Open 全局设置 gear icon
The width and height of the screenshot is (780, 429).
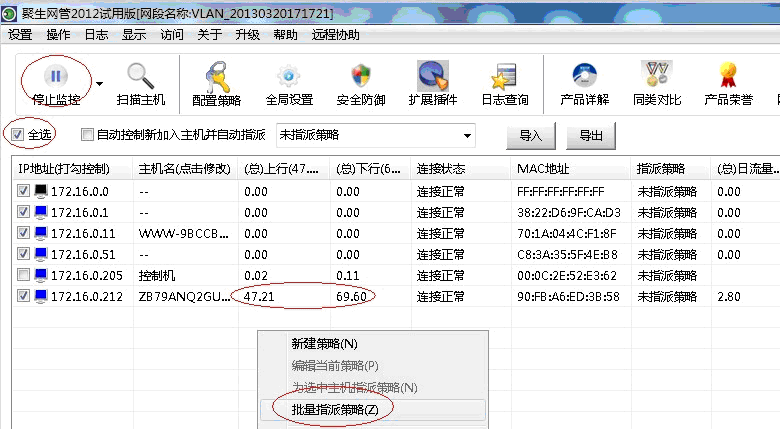(289, 76)
